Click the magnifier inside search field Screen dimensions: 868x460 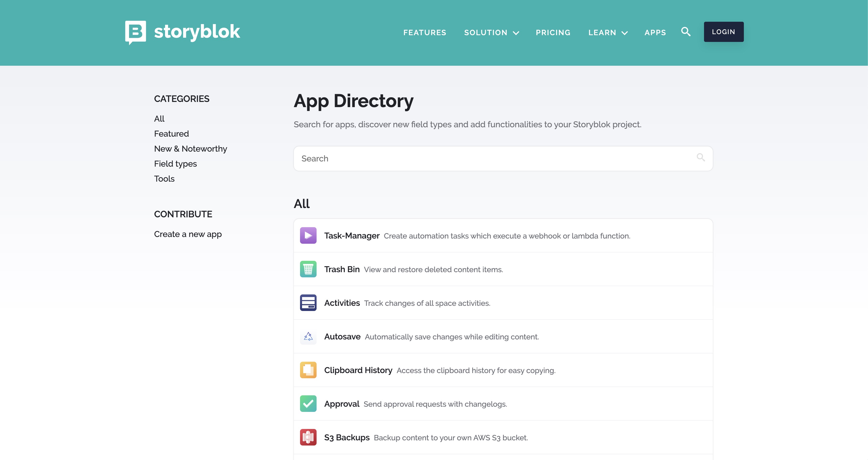(701, 157)
